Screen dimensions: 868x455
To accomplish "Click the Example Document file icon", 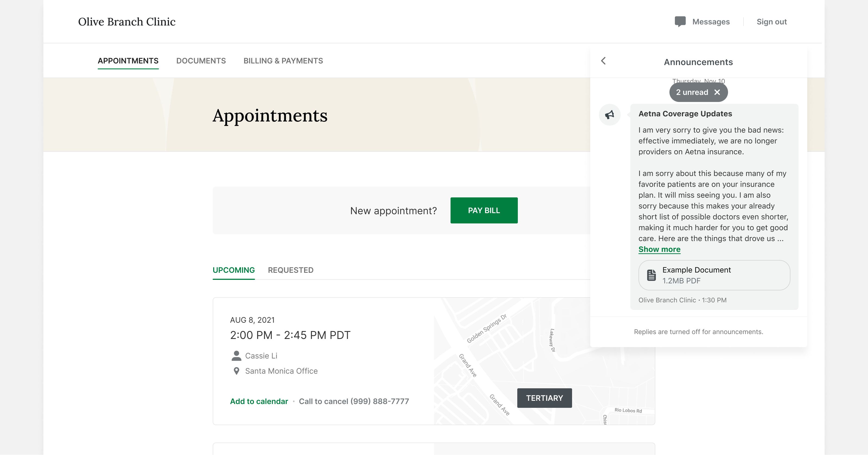I will (651, 275).
